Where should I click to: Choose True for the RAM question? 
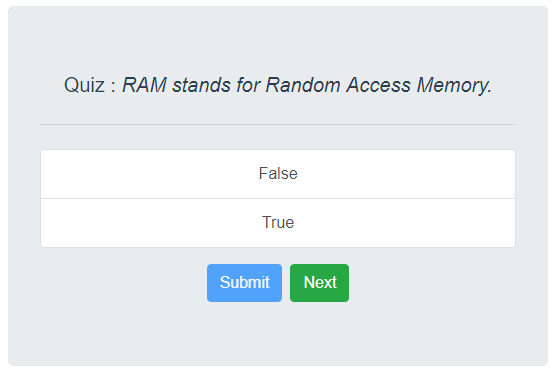(278, 223)
